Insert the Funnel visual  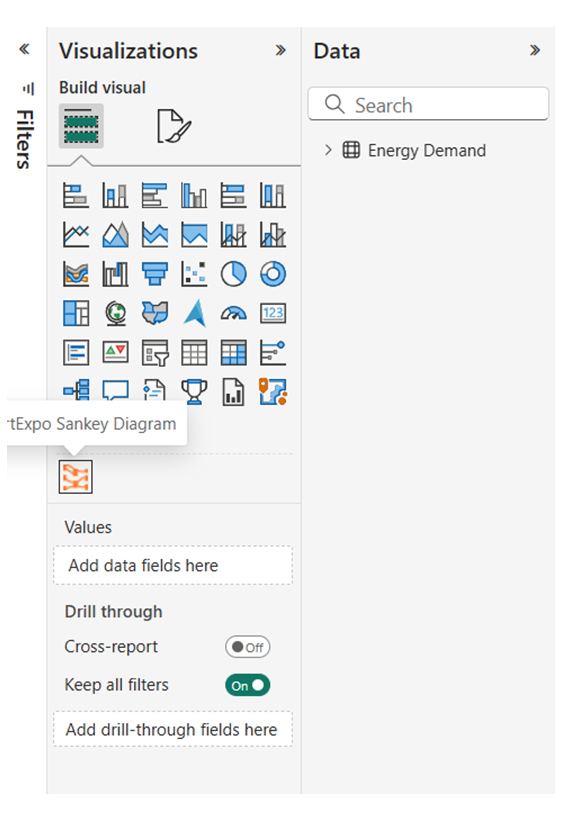(155, 274)
